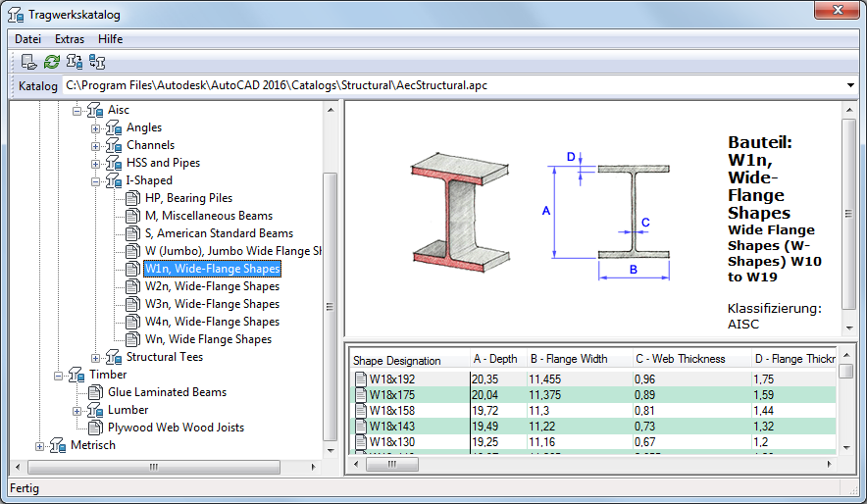
Task: Click the Structural Tees folder icon
Action: (114, 357)
